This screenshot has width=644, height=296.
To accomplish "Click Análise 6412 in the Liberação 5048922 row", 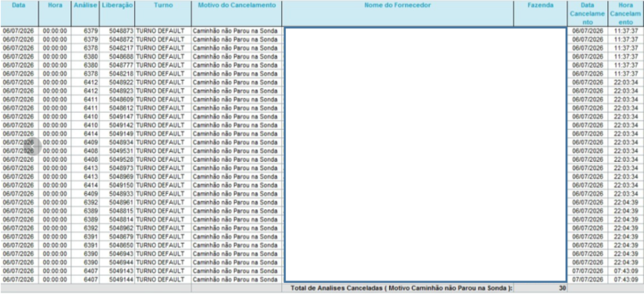I will [x=86, y=83].
